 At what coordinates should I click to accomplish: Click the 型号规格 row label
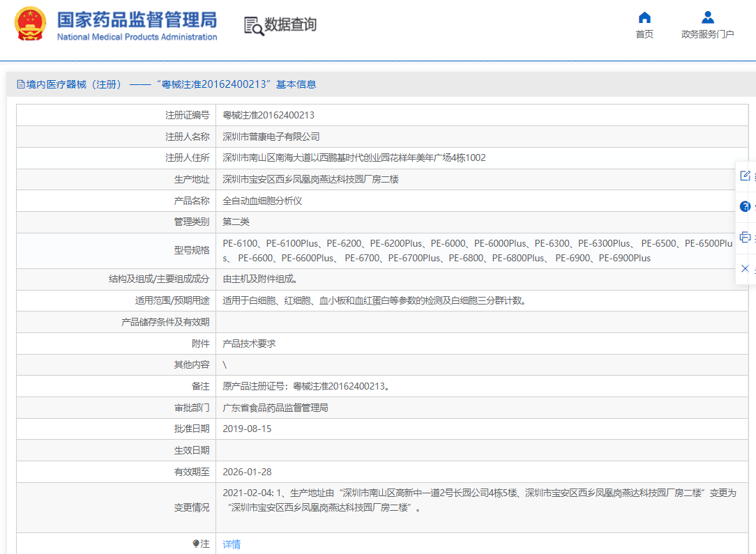tap(191, 250)
